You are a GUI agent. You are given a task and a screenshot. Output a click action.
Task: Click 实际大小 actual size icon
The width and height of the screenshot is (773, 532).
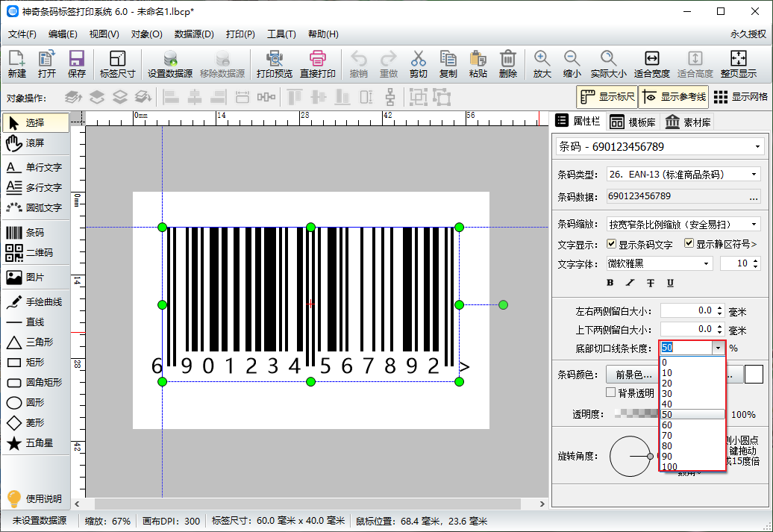point(608,64)
